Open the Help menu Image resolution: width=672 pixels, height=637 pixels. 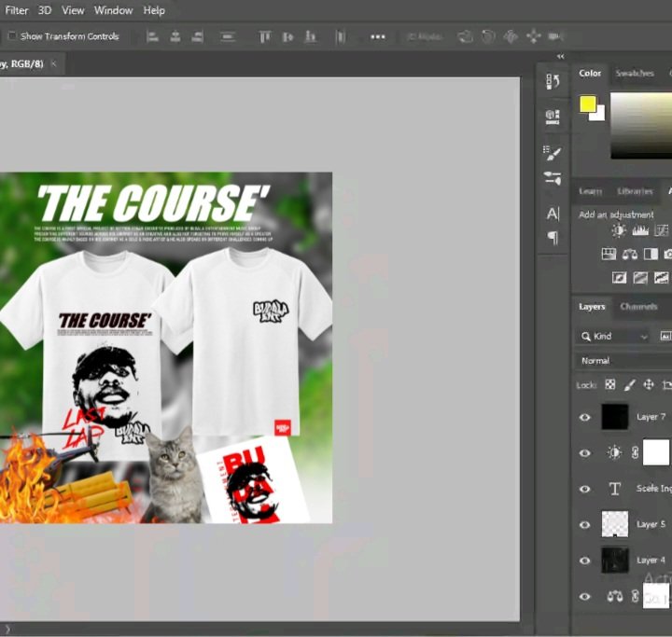point(154,10)
